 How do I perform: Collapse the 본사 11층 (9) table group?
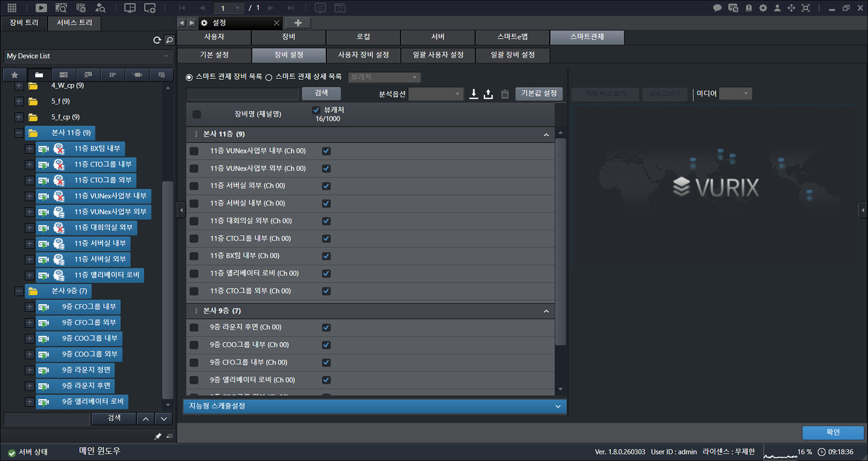(x=546, y=135)
